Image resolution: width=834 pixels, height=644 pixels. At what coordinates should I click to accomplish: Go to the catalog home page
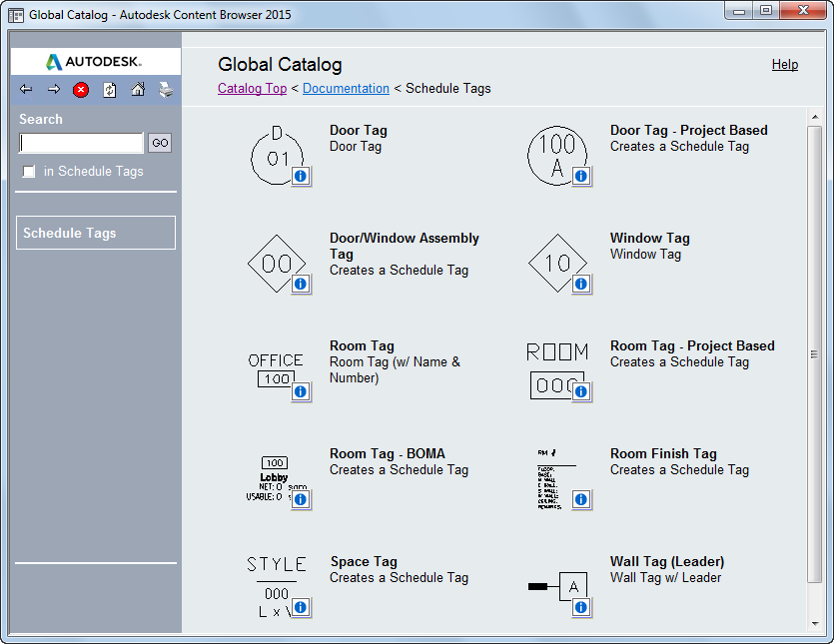pyautogui.click(x=138, y=89)
